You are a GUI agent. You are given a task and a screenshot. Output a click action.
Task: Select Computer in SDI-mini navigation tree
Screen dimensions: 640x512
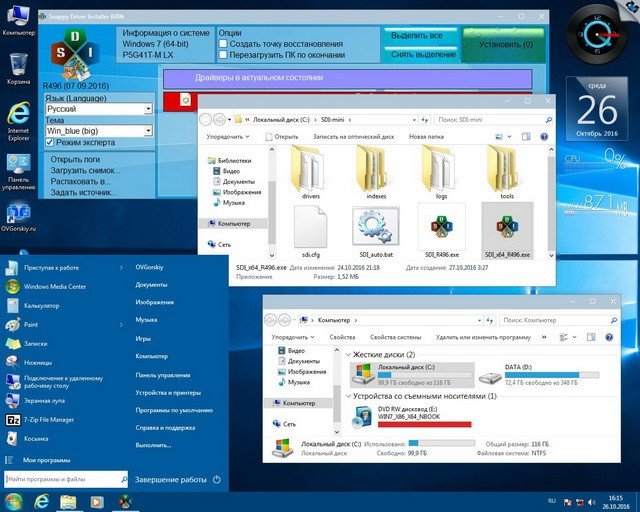pos(233,224)
